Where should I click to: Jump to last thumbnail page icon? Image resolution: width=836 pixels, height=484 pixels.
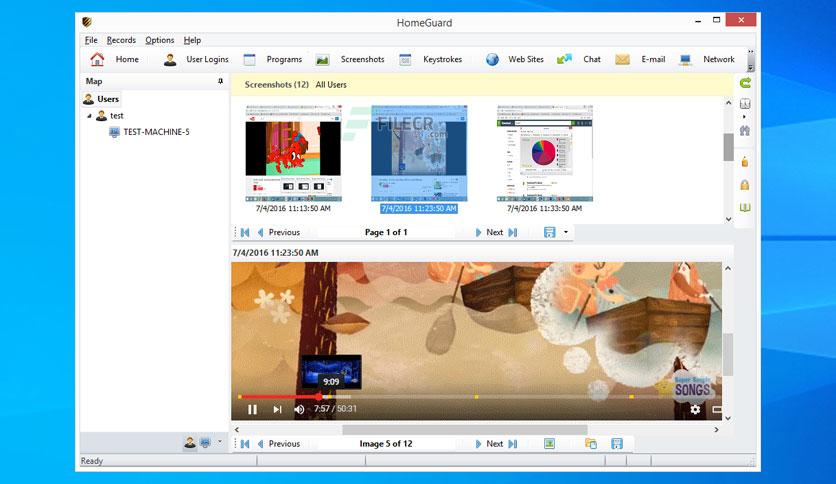513,232
